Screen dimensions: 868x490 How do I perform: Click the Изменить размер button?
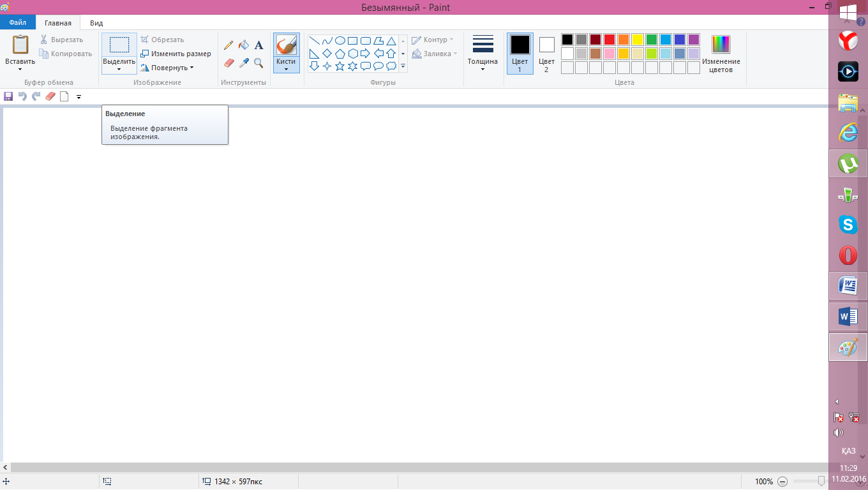[x=176, y=54]
